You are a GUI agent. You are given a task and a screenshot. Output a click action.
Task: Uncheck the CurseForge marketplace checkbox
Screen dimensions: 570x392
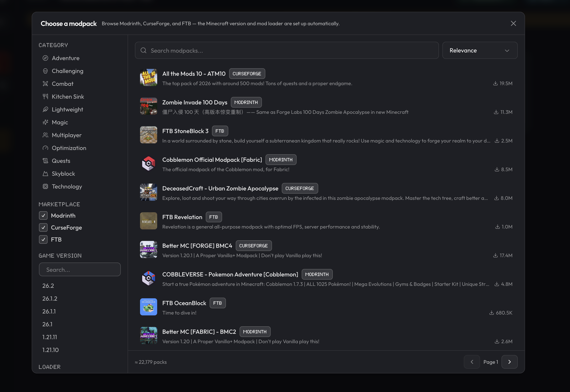tap(43, 227)
